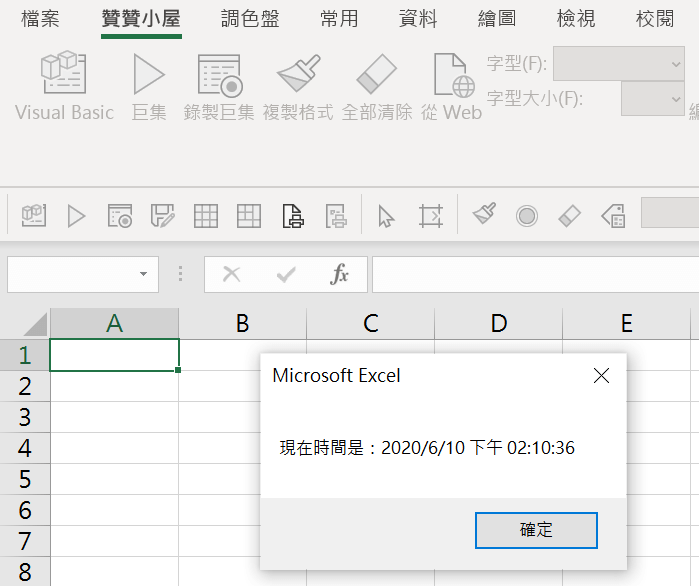
Task: Switch to 常用 Home tab
Action: click(339, 19)
